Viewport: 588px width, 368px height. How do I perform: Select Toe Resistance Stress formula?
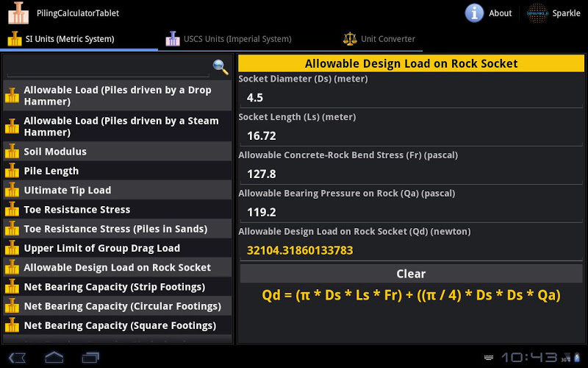pyautogui.click(x=118, y=210)
